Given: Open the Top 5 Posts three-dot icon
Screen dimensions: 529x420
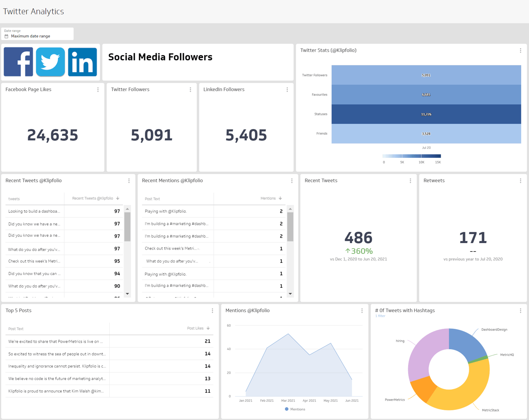Looking at the screenshot, I should pyautogui.click(x=212, y=310).
